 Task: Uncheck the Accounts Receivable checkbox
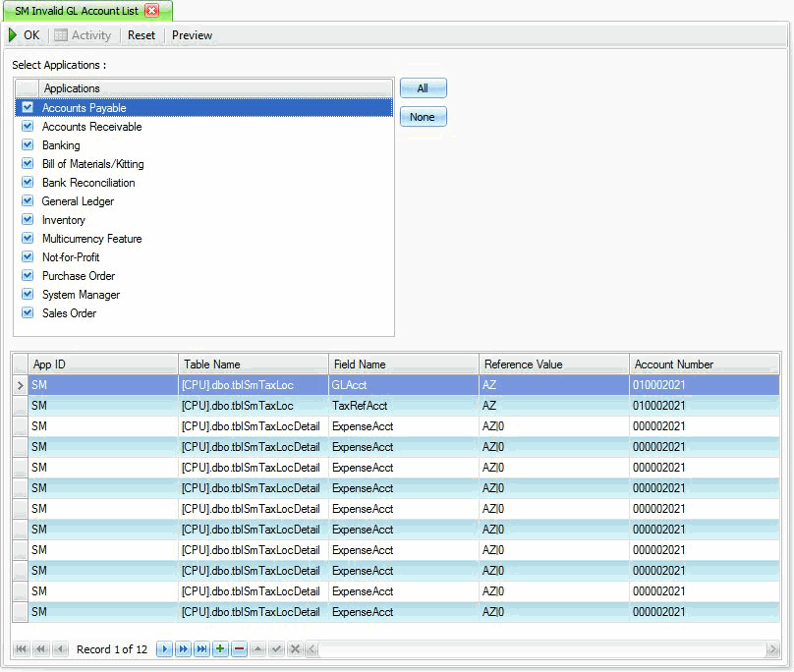28,127
